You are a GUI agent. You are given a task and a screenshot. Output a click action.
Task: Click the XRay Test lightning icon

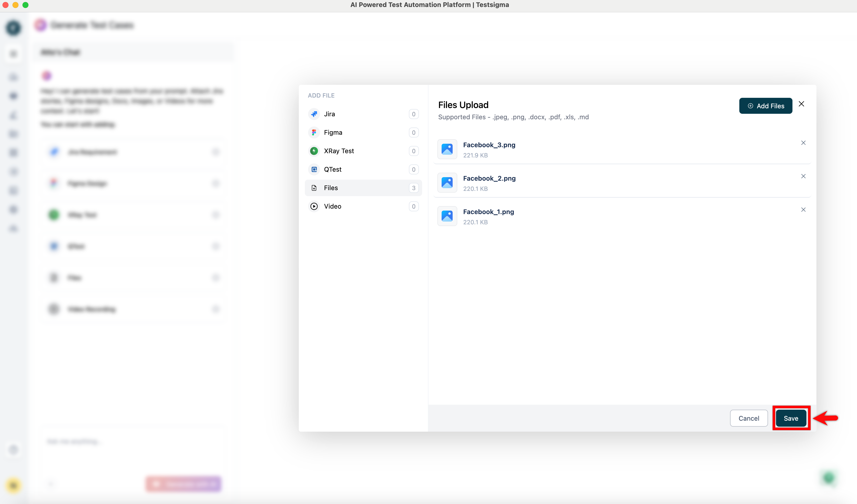click(x=313, y=151)
